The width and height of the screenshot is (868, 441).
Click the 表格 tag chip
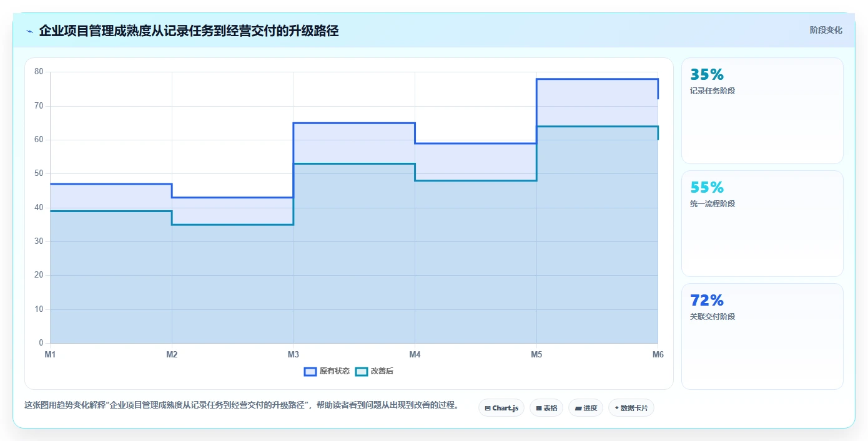[546, 408]
